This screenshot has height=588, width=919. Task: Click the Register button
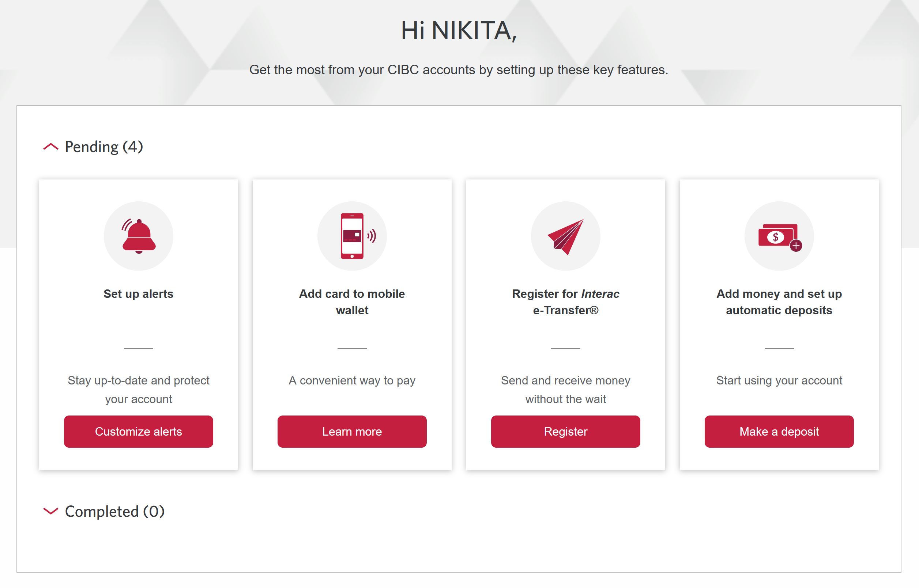click(565, 432)
